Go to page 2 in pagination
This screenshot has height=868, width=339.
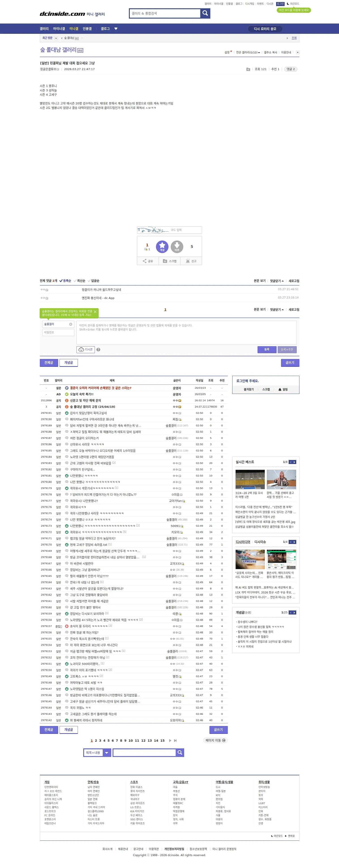(x=96, y=741)
